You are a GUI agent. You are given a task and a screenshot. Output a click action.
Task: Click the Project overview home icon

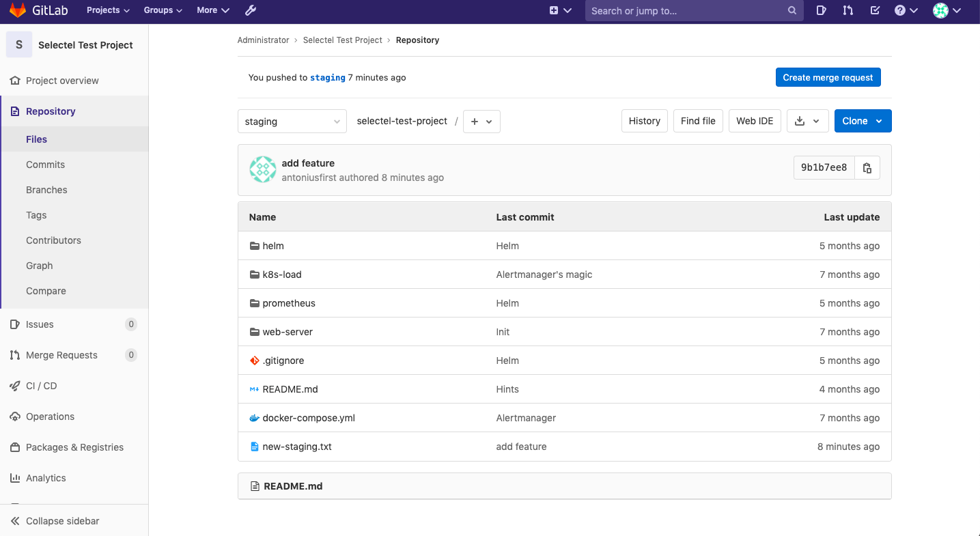(15, 81)
